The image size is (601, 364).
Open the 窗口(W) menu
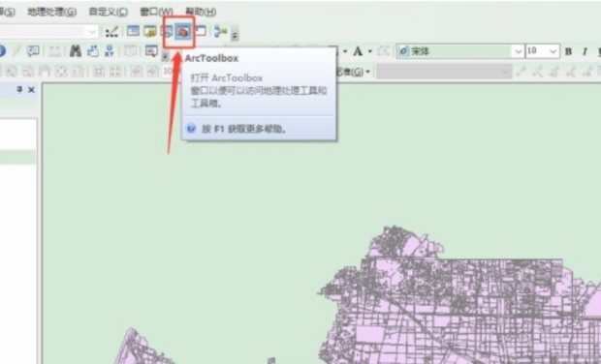pos(156,12)
